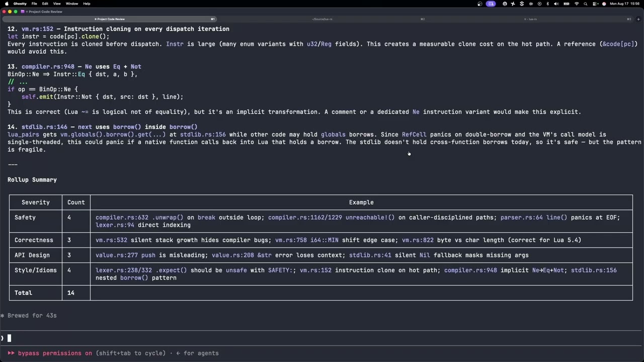The width and height of the screenshot is (644, 362).
Task: Click the 'Example' table header
Action: tap(361, 202)
